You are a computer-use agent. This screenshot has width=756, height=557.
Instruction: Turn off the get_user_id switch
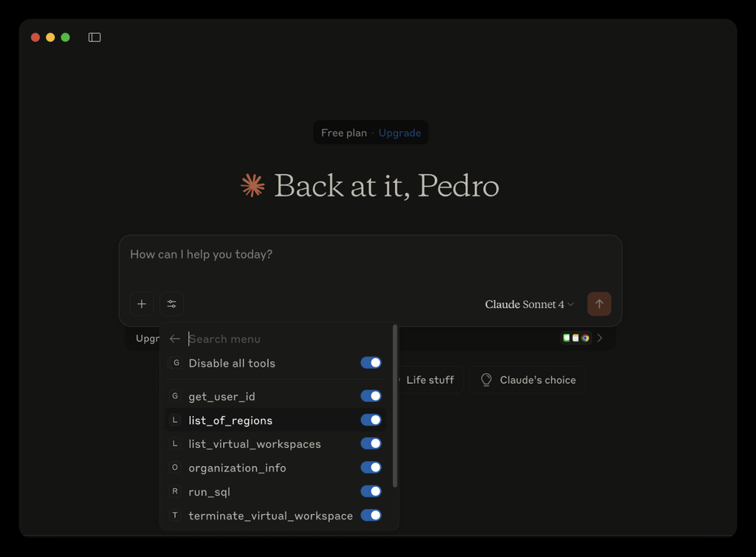coord(371,396)
